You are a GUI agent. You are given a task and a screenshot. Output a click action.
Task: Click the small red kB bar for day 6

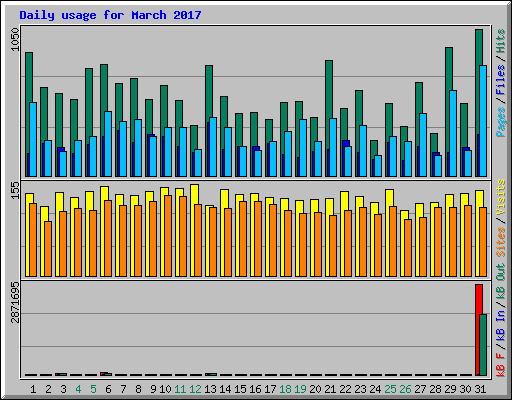(x=104, y=374)
